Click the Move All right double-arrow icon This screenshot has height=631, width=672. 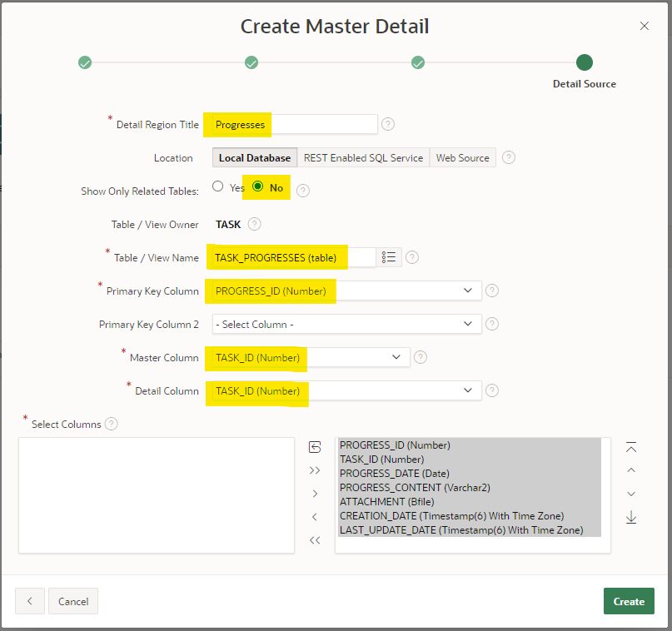[x=315, y=470]
